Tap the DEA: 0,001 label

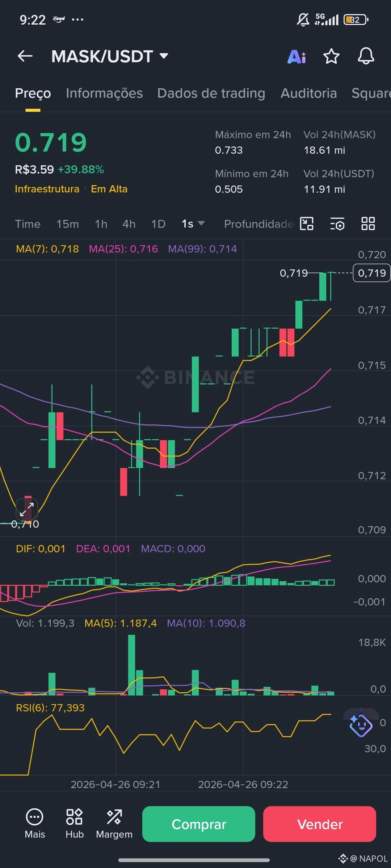[x=103, y=549]
